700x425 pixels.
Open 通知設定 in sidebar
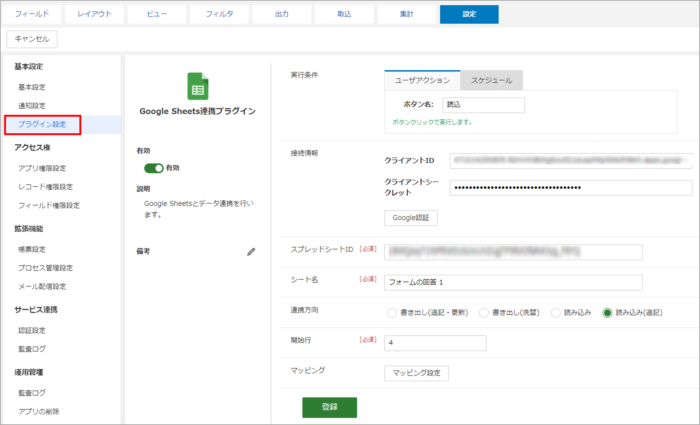pos(32,106)
